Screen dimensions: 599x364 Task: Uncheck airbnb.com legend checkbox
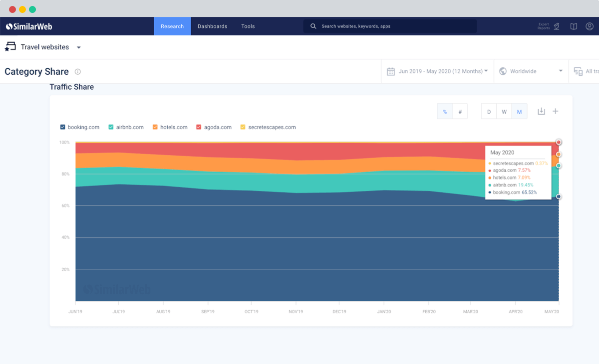[111, 127]
